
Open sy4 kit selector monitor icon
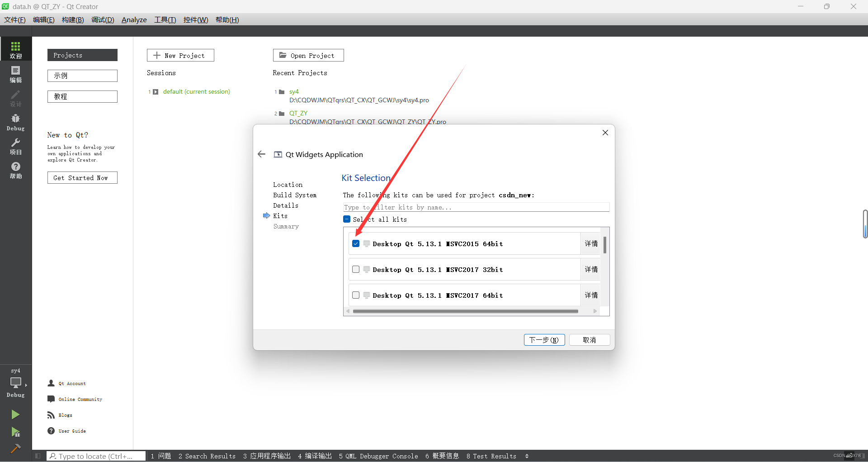click(16, 382)
